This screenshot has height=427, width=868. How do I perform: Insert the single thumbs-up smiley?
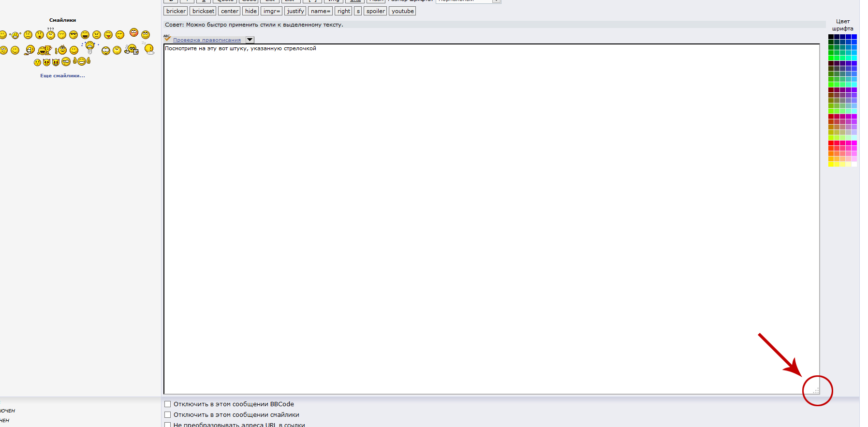(x=61, y=50)
